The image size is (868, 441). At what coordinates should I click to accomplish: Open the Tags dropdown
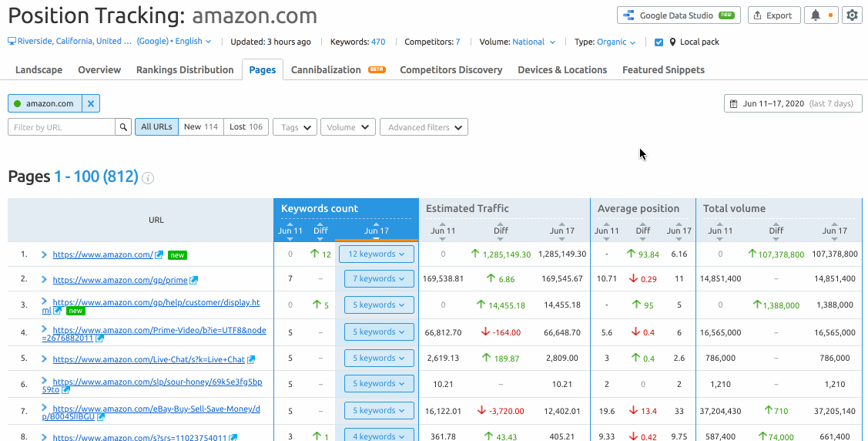pos(295,127)
